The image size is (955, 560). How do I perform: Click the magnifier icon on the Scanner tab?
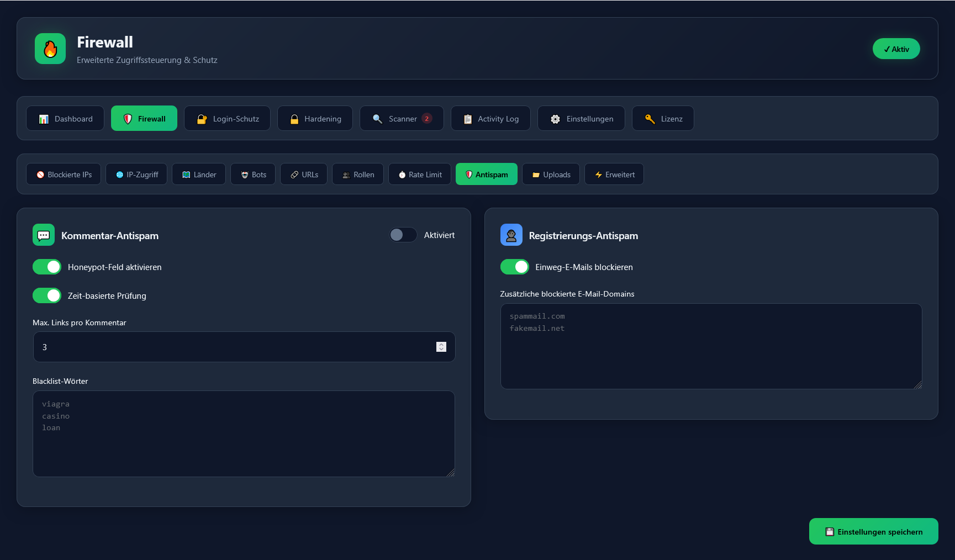pos(377,118)
